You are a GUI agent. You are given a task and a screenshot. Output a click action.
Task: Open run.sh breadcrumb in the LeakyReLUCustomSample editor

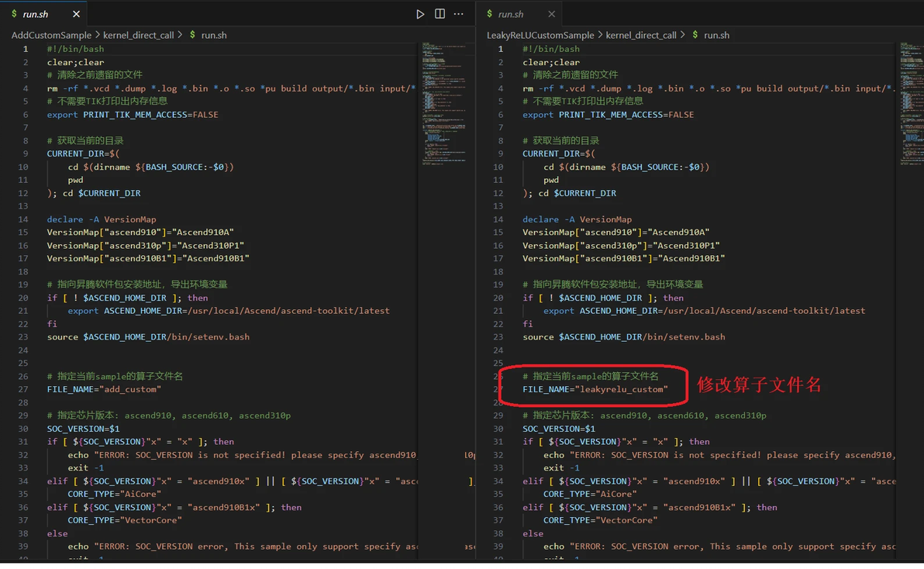click(x=716, y=36)
